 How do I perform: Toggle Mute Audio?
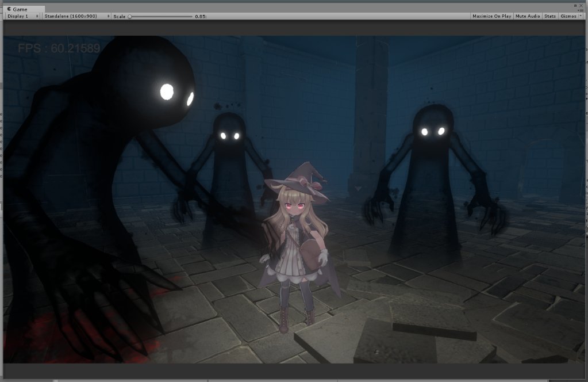pos(528,16)
